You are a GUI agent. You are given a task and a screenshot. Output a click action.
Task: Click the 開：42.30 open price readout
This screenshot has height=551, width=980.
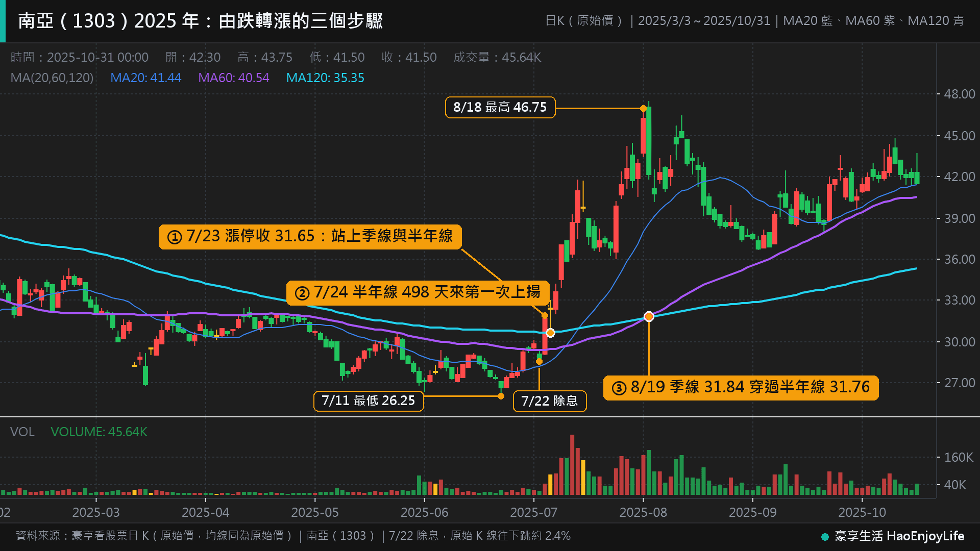[193, 57]
